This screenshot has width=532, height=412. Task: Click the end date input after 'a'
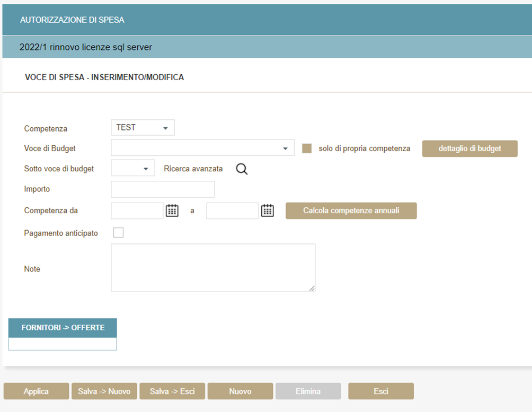click(232, 211)
